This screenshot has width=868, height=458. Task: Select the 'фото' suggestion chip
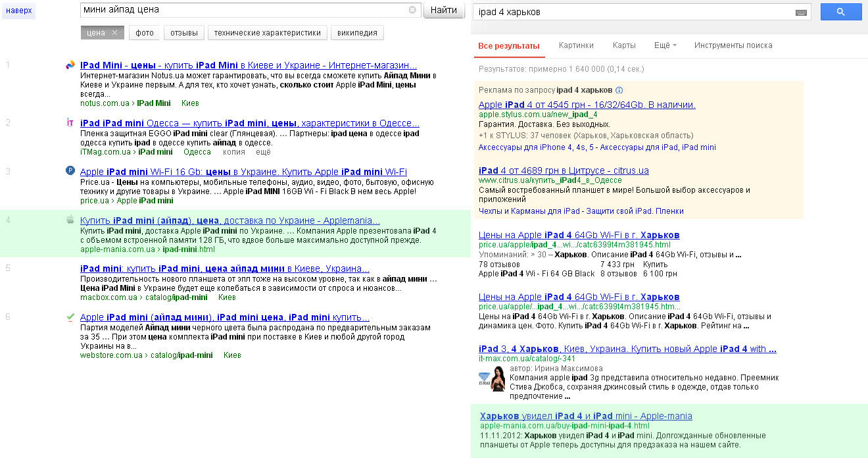click(x=145, y=33)
